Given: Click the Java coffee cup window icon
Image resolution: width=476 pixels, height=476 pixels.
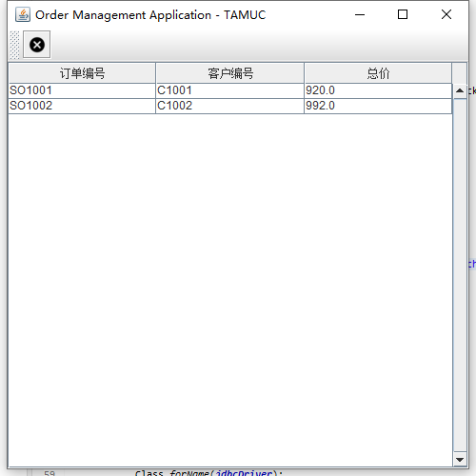Looking at the screenshot, I should (x=23, y=14).
